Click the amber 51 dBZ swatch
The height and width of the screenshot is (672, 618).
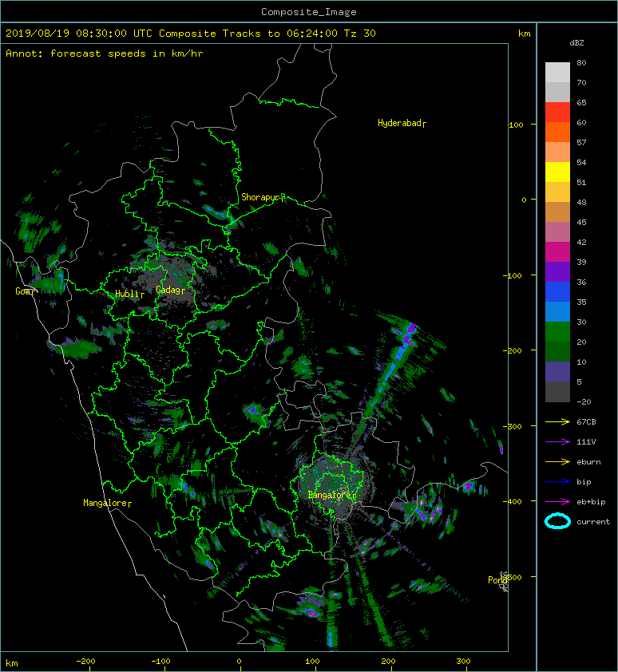click(557, 192)
